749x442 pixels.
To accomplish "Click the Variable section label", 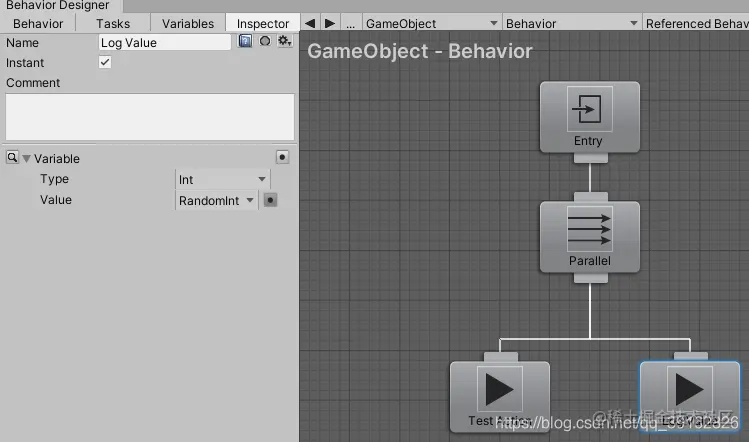I will (x=57, y=159).
